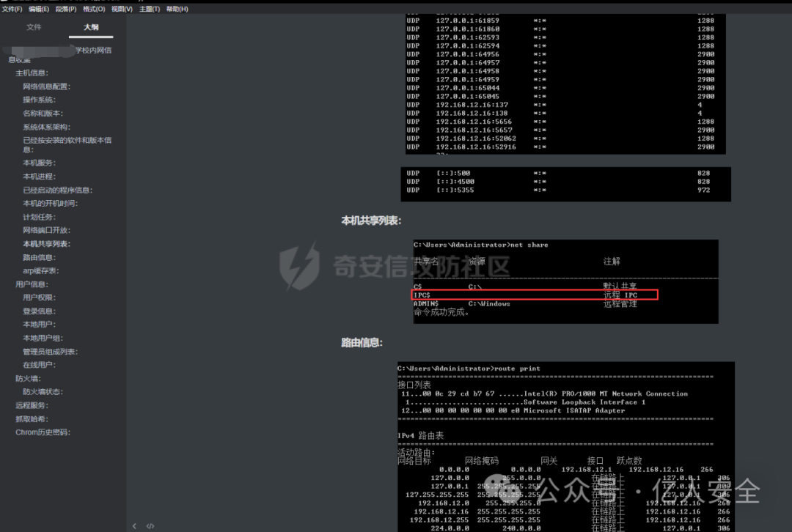Open the 格式(O) menu
This screenshot has height=532, width=792.
point(94,9)
